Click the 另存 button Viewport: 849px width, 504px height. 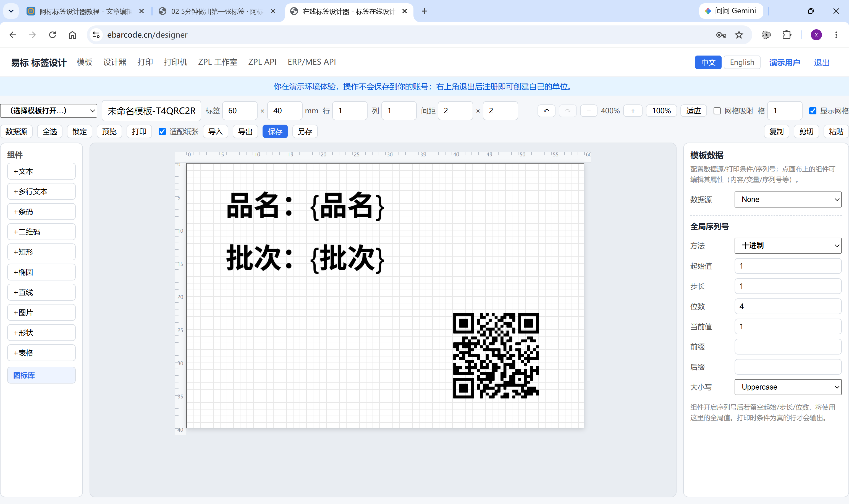(x=305, y=132)
